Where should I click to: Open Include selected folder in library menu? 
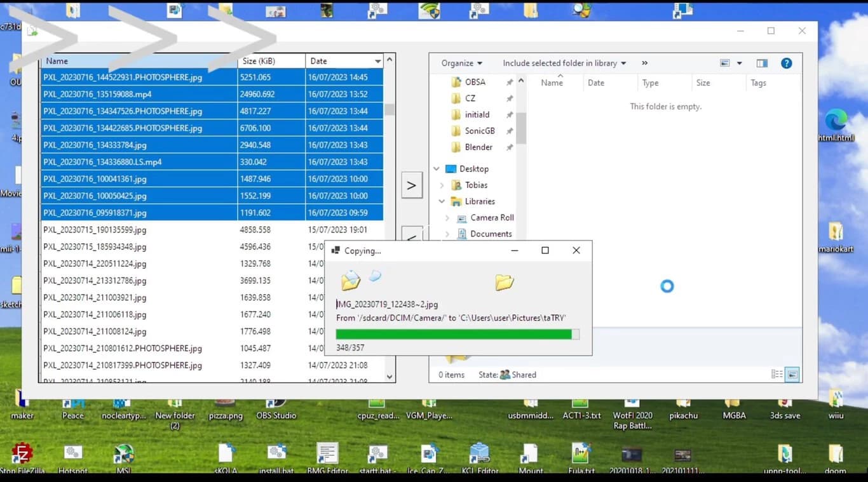[564, 63]
